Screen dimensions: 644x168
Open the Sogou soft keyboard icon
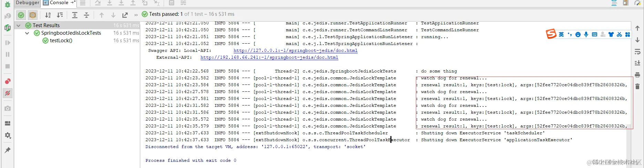[x=594, y=34]
